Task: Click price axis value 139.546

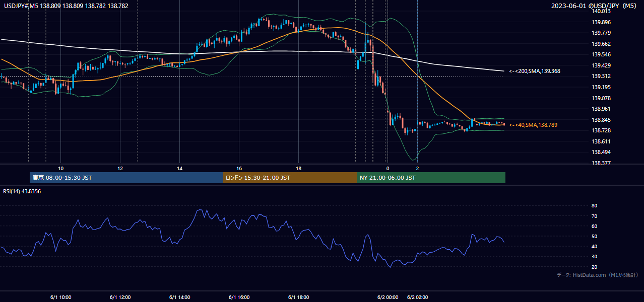Action: (x=602, y=55)
